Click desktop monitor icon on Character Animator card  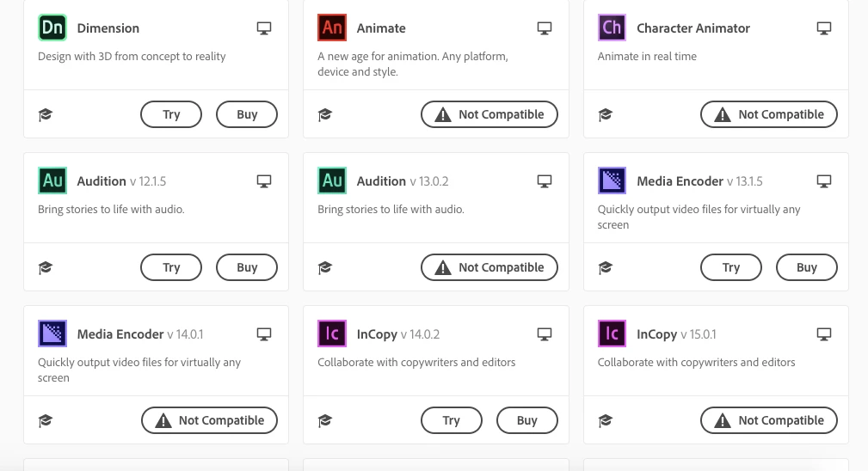[x=824, y=28]
